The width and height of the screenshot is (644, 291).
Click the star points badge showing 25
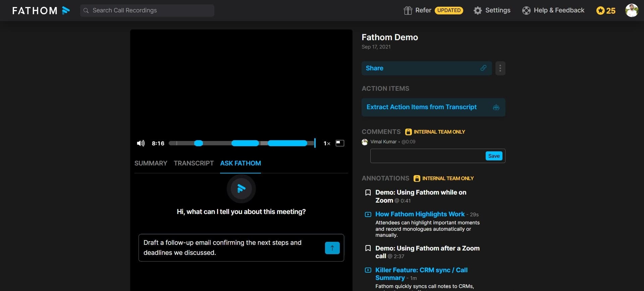pos(606,11)
